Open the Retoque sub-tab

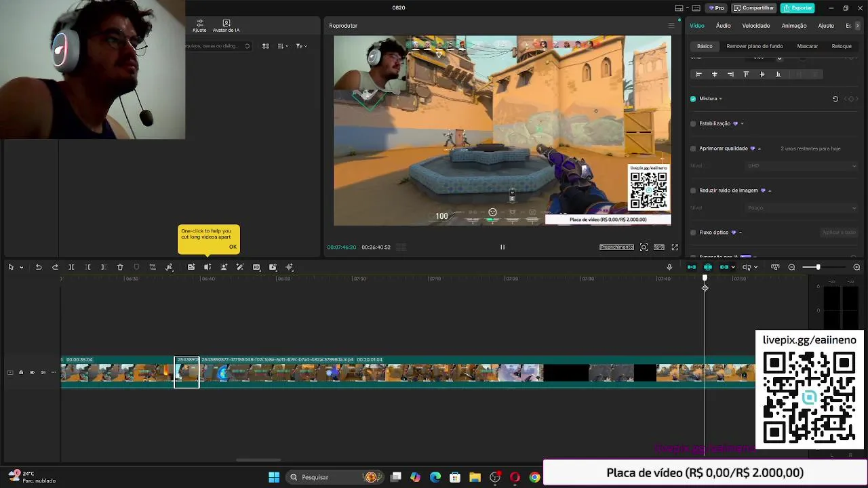842,46
